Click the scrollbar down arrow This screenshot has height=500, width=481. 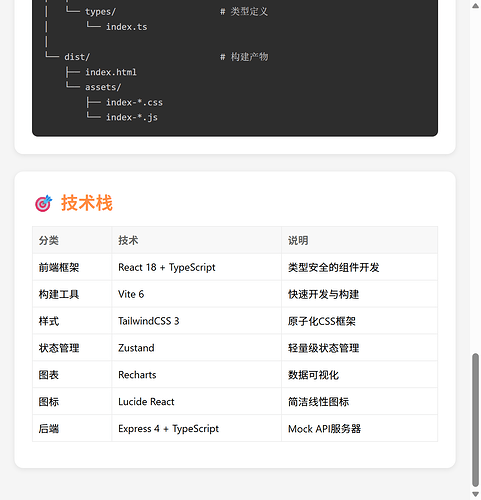(x=475, y=494)
